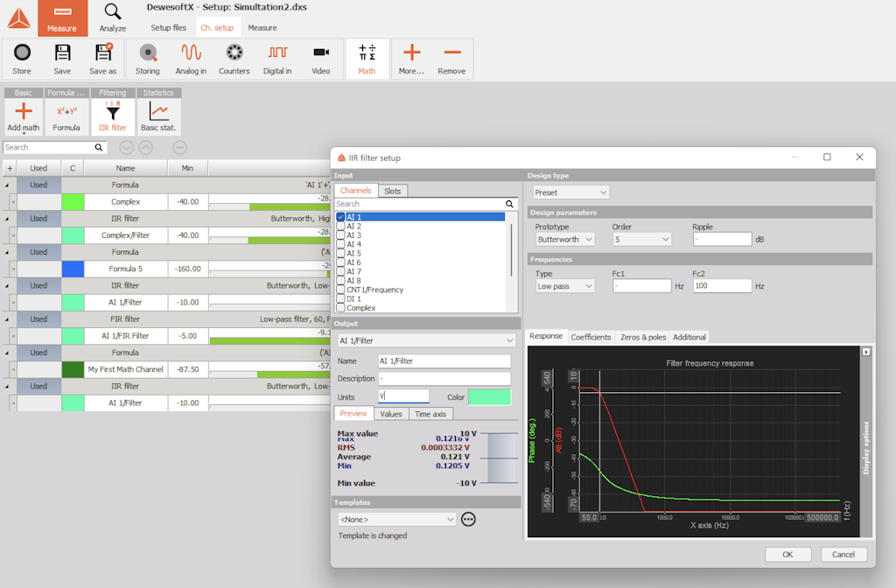Collapse the Display options side panel
Viewport: 896px width, 588px height.
[866, 352]
